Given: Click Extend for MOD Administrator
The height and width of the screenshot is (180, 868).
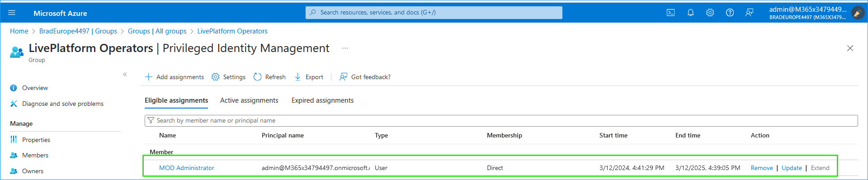Looking at the screenshot, I should 820,168.
